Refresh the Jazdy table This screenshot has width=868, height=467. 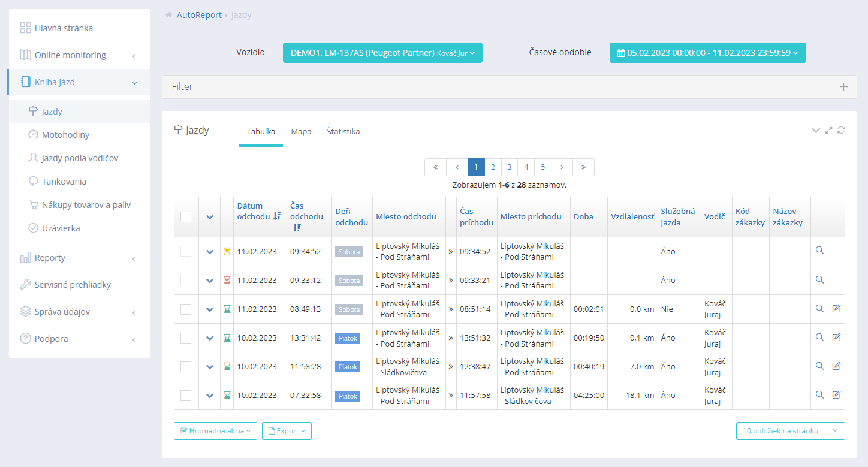842,130
